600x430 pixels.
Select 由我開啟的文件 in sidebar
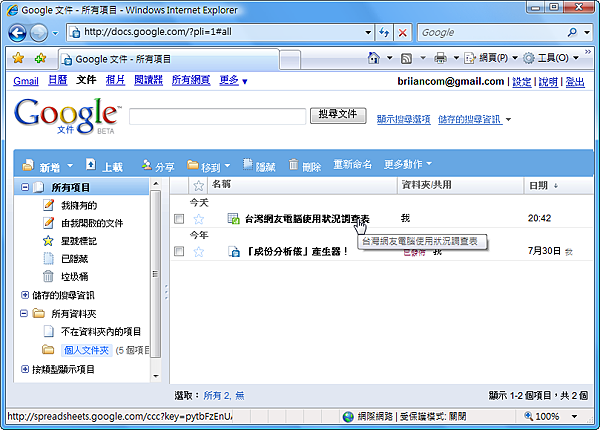[x=92, y=223]
